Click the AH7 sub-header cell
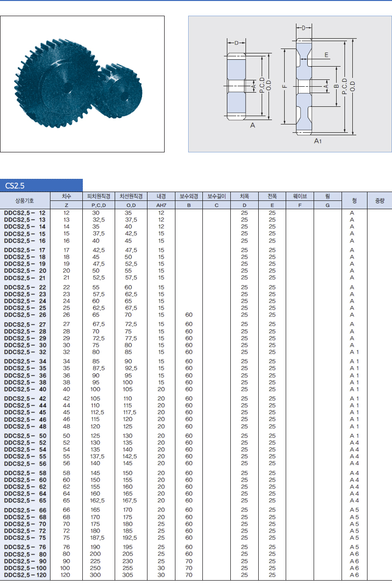392x588 pixels. click(161, 205)
